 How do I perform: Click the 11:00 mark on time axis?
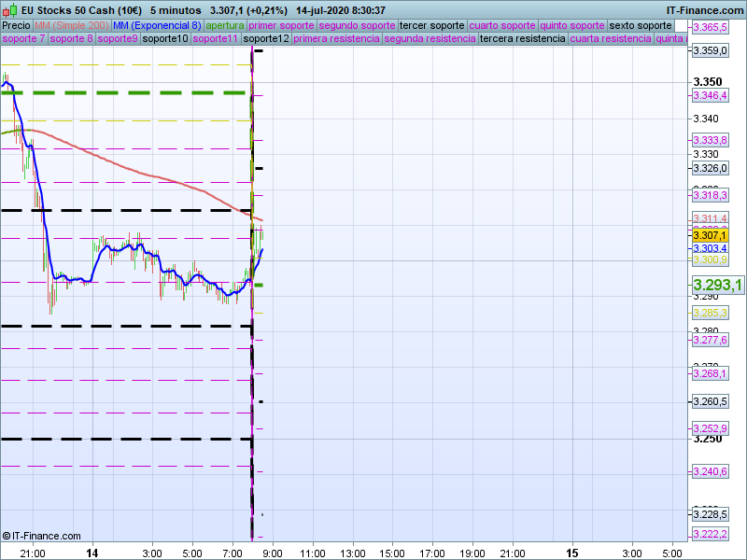coord(312,553)
